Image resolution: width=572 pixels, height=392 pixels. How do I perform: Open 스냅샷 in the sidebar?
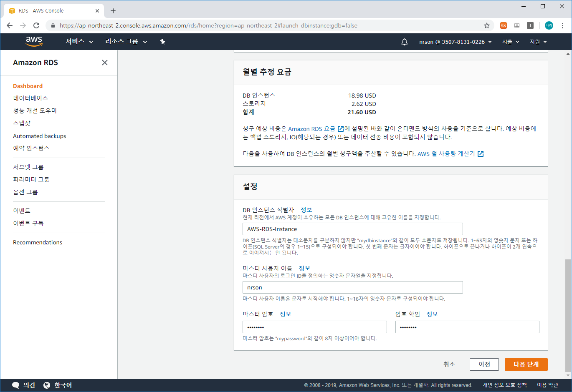click(22, 123)
